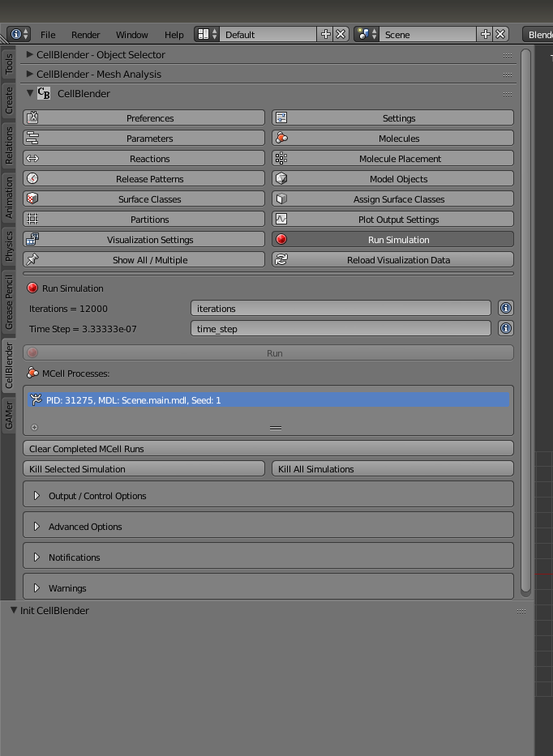Click info icon beside iterations field

[x=506, y=308]
